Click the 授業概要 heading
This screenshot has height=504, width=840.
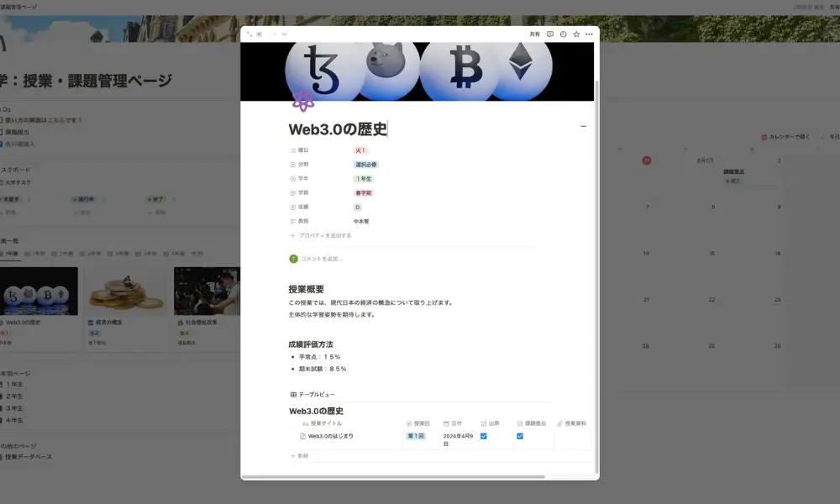pyautogui.click(x=306, y=289)
